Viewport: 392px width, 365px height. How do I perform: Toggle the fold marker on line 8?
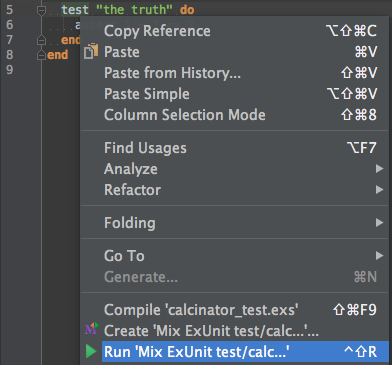[41, 55]
